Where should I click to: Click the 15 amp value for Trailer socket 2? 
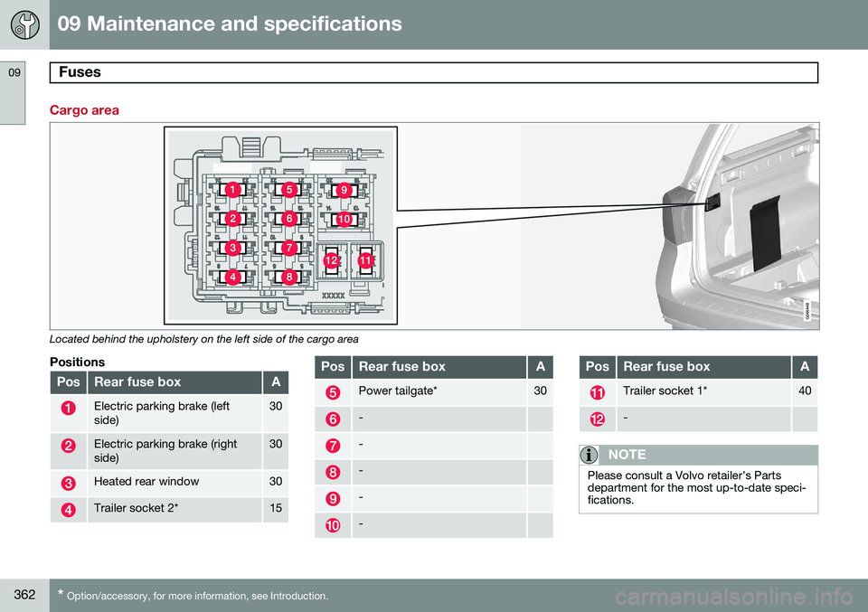(276, 508)
